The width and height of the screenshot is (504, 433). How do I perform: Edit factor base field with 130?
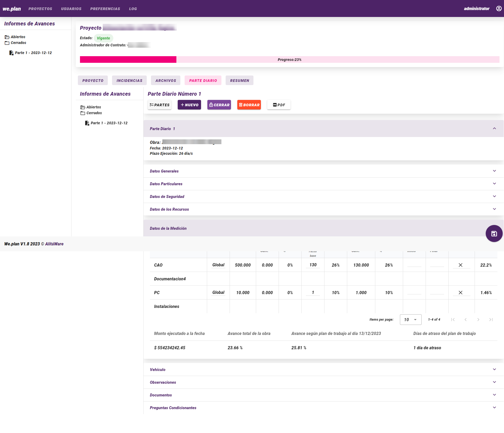click(313, 265)
